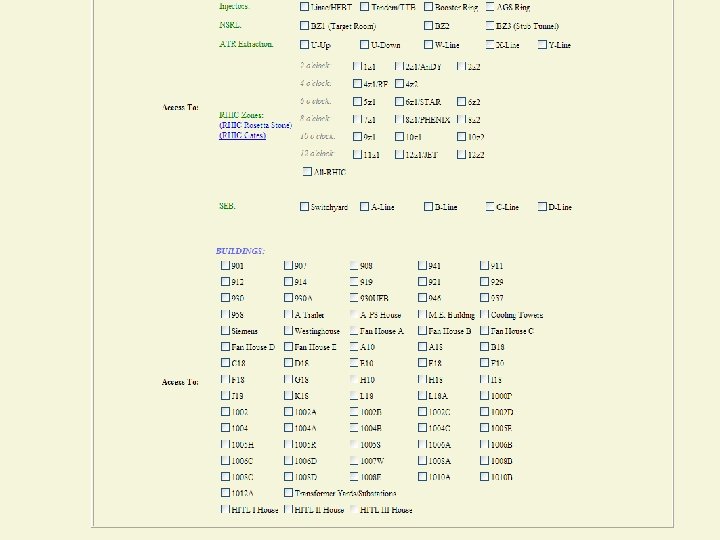Tick building B18 checkbox

coord(484,346)
